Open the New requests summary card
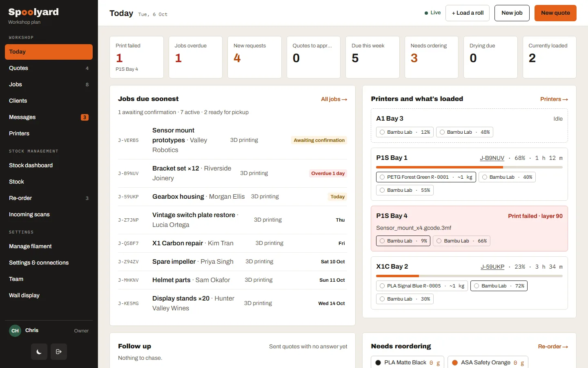 (254, 57)
